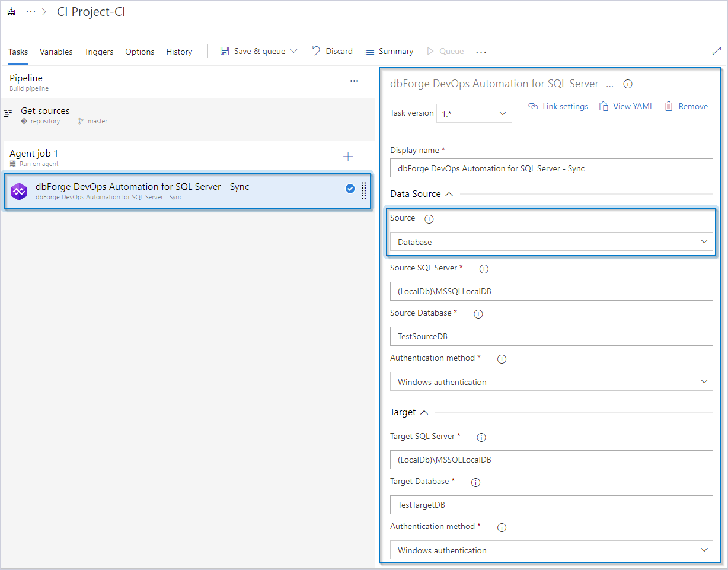Open the History tab
The image size is (728, 570).
point(179,52)
